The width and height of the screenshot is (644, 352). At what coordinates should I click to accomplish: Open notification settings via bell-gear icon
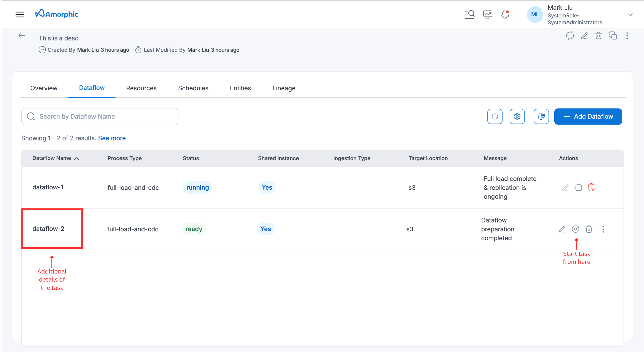click(x=542, y=116)
